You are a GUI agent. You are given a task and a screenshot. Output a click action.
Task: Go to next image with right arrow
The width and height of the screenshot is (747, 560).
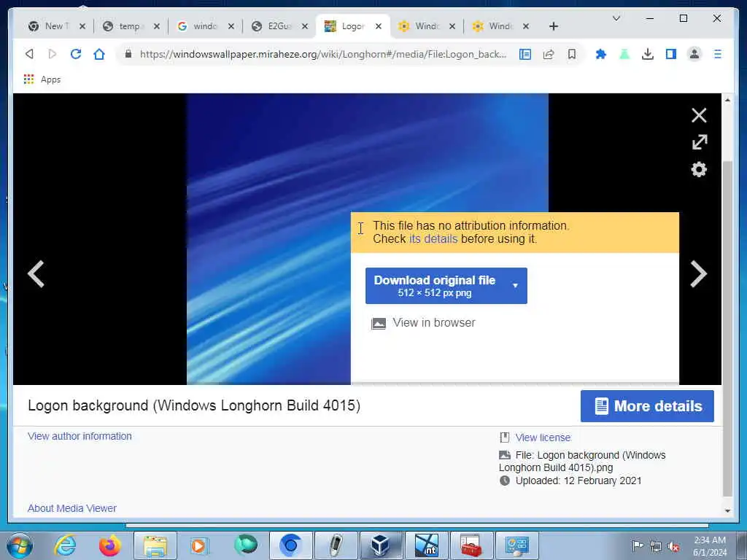(x=698, y=274)
